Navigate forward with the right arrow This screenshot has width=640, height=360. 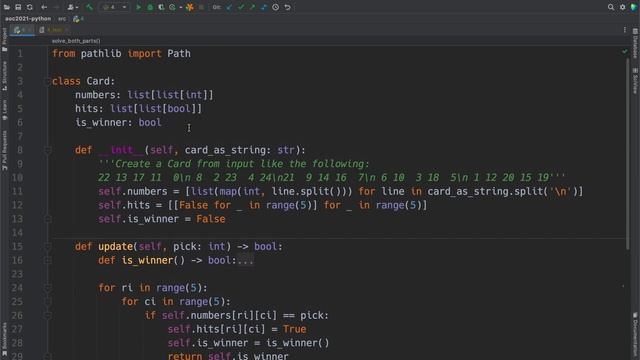[57, 7]
